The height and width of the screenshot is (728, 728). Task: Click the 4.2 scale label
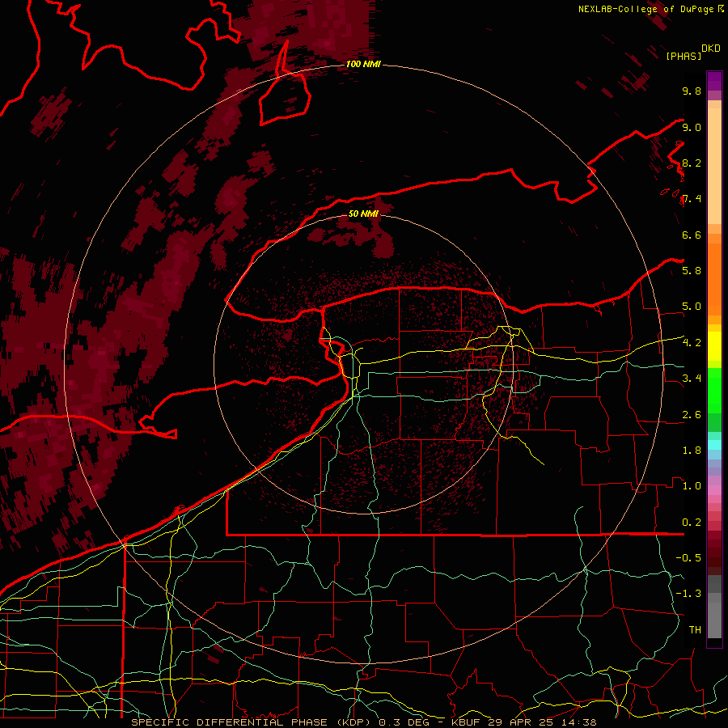tap(692, 343)
